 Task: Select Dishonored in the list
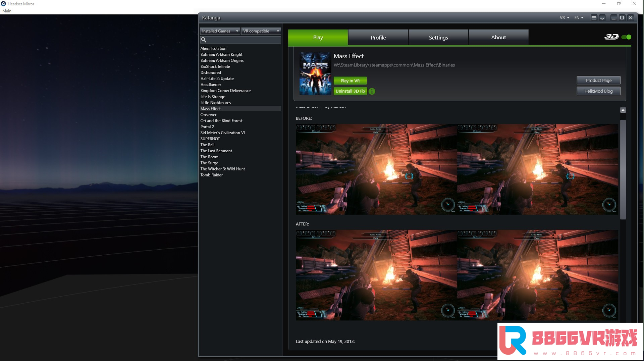click(x=240, y=72)
